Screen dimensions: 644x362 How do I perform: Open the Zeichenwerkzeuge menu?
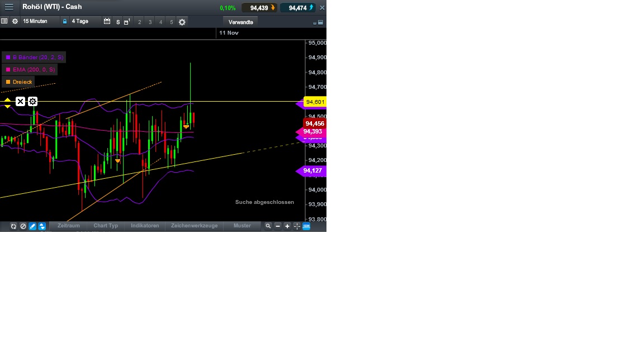[x=194, y=226]
